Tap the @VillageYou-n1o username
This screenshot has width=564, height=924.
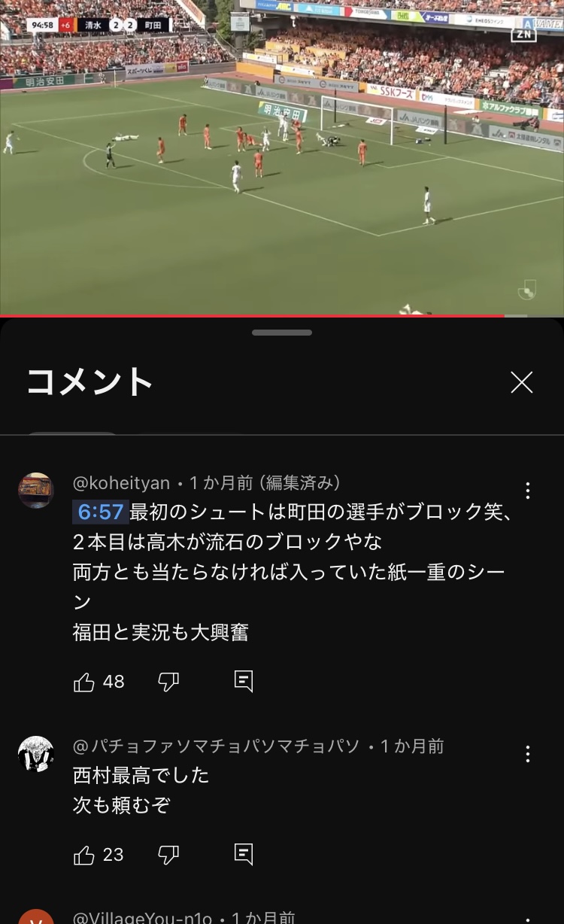tap(142, 918)
